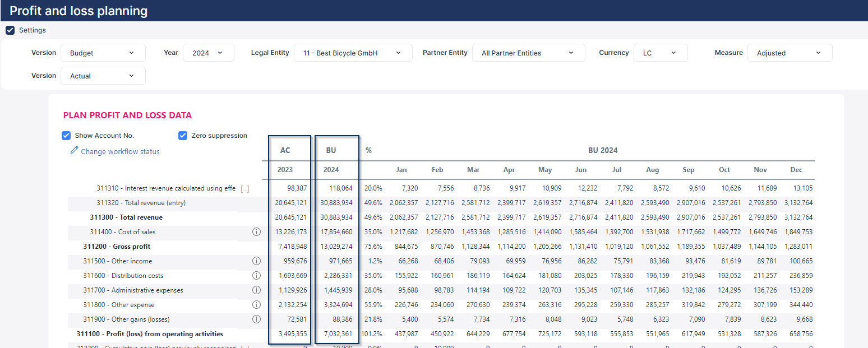Click the pencil icon for workflow status

pyautogui.click(x=74, y=151)
